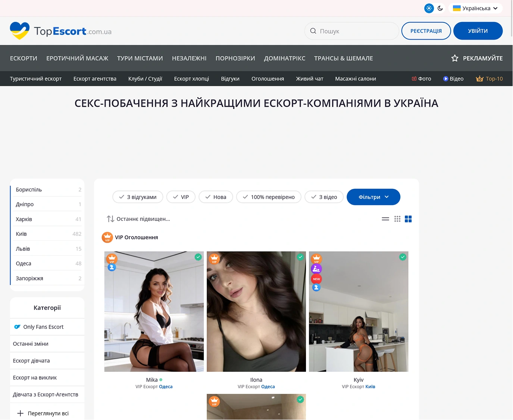Viewport: 513px width, 420px height.
Task: Click the sort arrows icon
Action: pyautogui.click(x=110, y=219)
